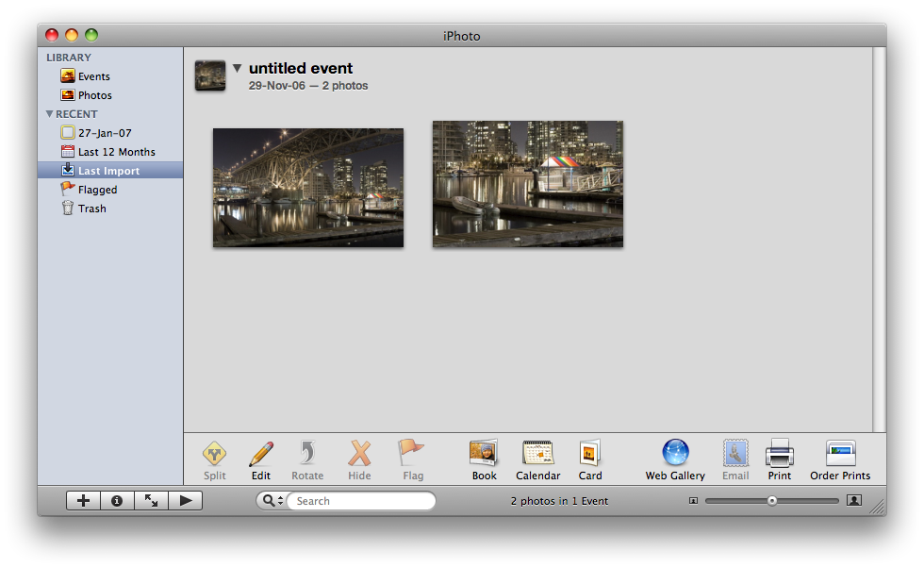This screenshot has height=568, width=924.
Task: Open the search options magnifier dropdown
Action: 272,501
